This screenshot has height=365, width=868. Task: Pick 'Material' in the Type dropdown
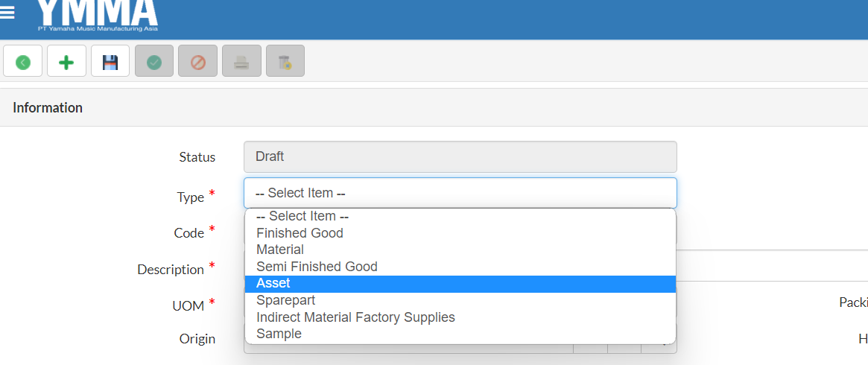point(280,250)
